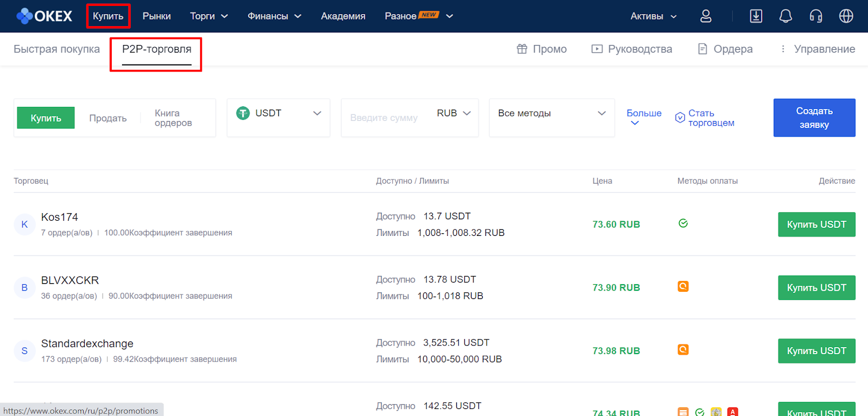Click the download app icon
868x416 pixels.
coord(756,16)
